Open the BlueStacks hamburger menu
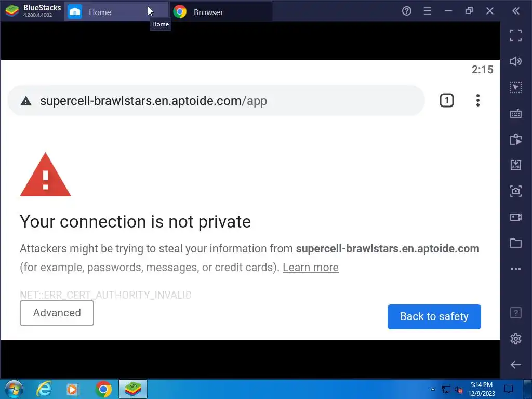 click(x=427, y=11)
